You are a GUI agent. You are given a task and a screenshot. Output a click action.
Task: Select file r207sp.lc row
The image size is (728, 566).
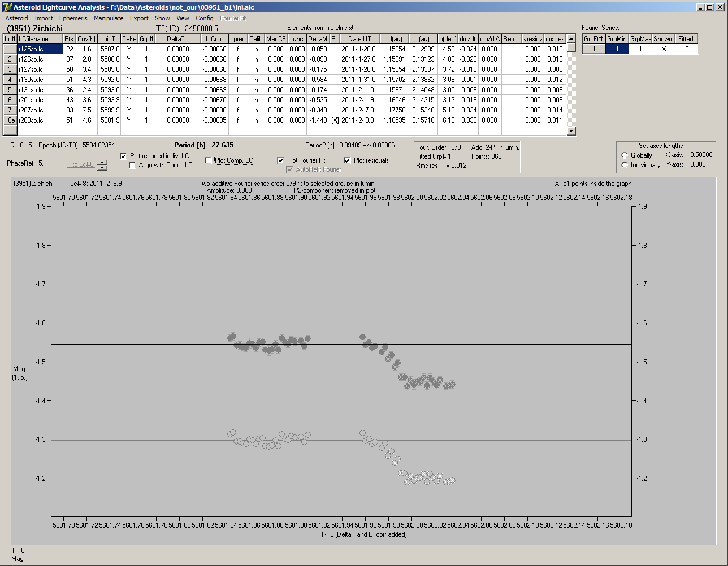pyautogui.click(x=40, y=110)
